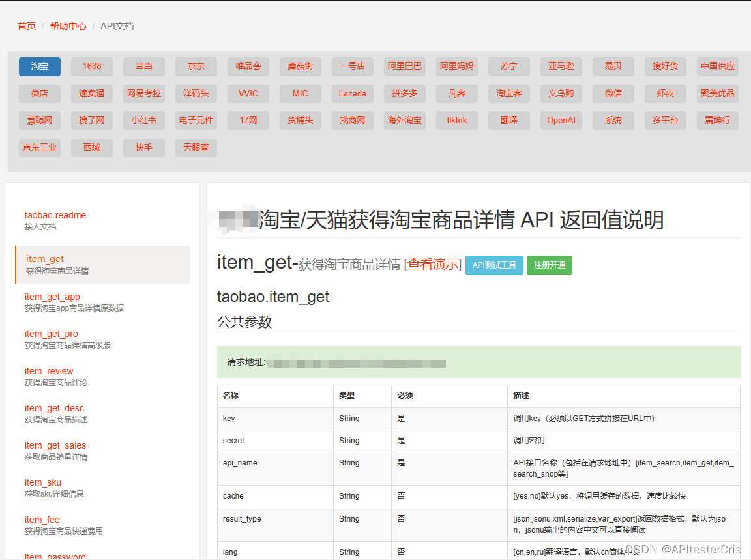Open taobao.readme sidebar entry
751x560 pixels.
click(55, 216)
